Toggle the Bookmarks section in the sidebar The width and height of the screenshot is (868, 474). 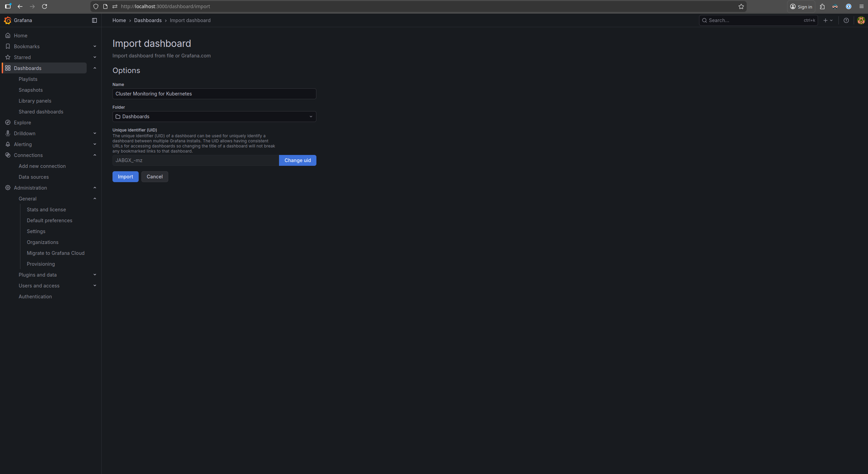94,46
